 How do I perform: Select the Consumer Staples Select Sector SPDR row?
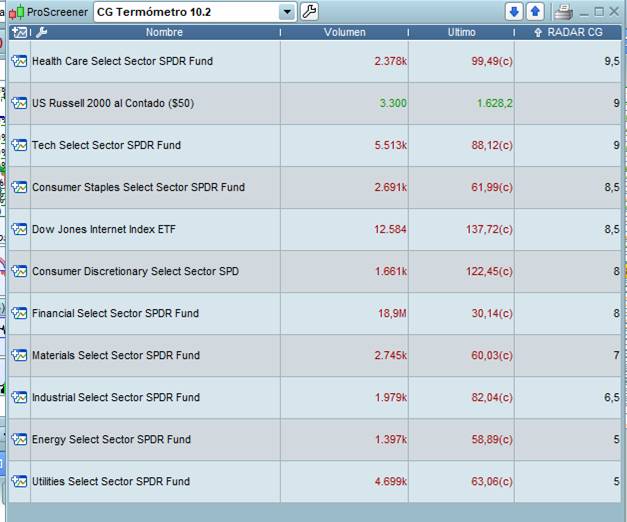[138, 187]
